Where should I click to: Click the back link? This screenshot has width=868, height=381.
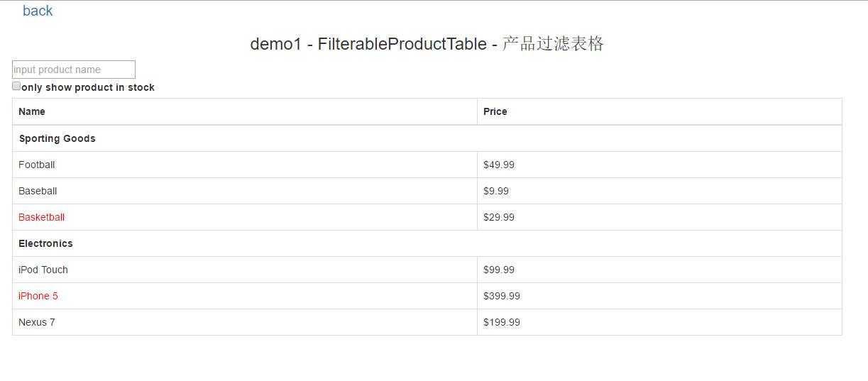(x=38, y=11)
